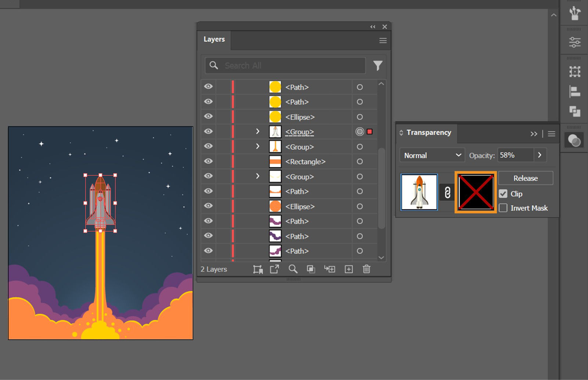Enable the Invert Mask checkbox
Screen dimensions: 588x380
(503, 207)
